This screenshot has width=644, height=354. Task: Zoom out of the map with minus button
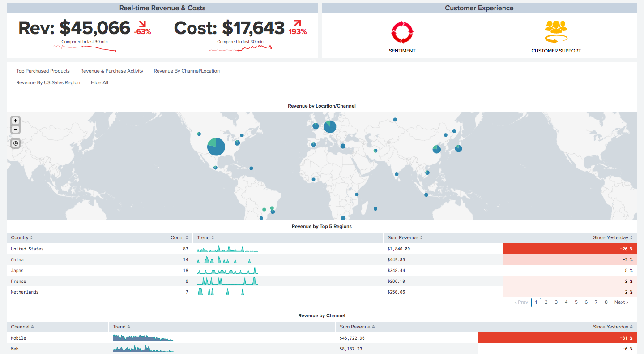click(16, 130)
